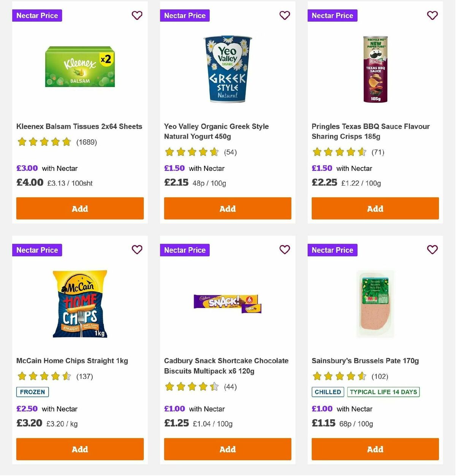Add Yeo Valley Greek Style yogurt to trolley
The width and height of the screenshot is (456, 476).
click(227, 208)
